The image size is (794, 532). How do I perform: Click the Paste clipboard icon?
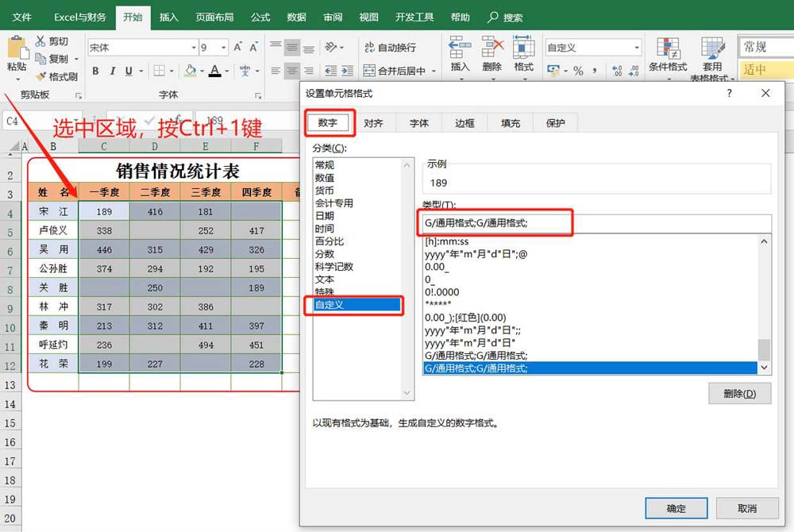[17, 48]
